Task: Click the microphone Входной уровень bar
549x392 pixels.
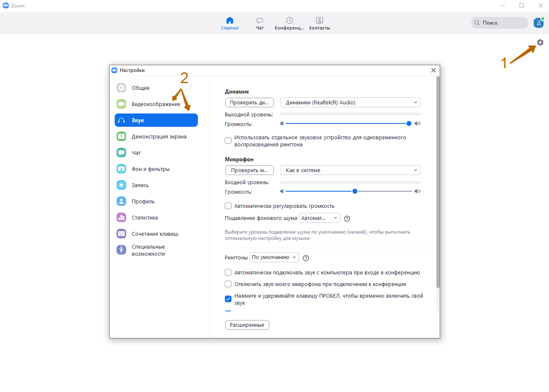Action: [x=350, y=182]
